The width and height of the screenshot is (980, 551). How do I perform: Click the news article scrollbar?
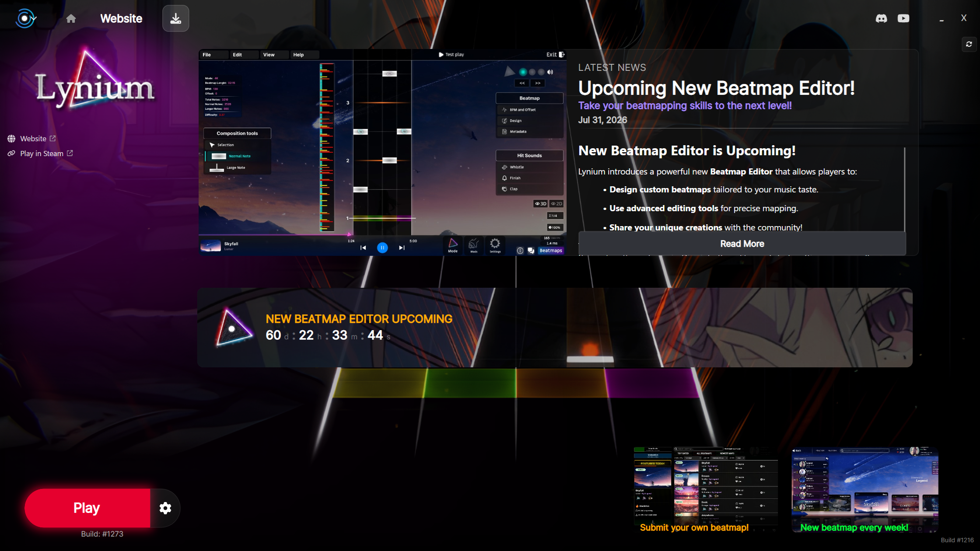904,189
